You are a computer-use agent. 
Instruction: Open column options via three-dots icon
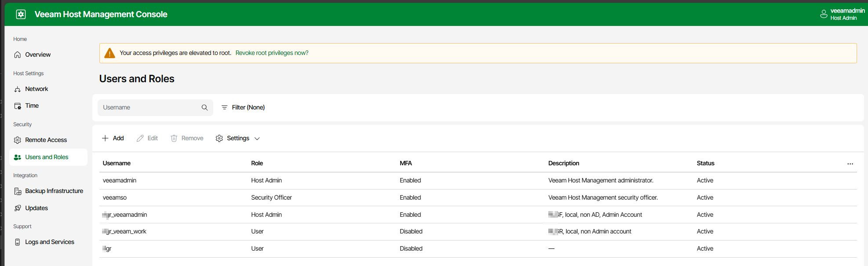850,164
